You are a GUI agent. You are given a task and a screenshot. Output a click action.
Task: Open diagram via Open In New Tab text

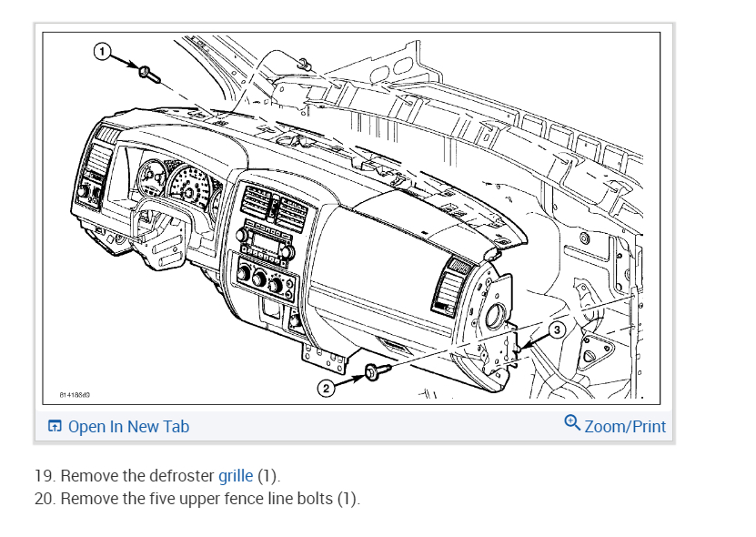(129, 427)
